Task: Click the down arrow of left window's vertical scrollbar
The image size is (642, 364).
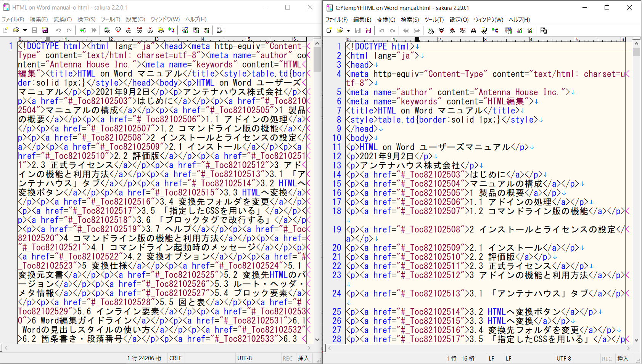Action: click(317, 340)
